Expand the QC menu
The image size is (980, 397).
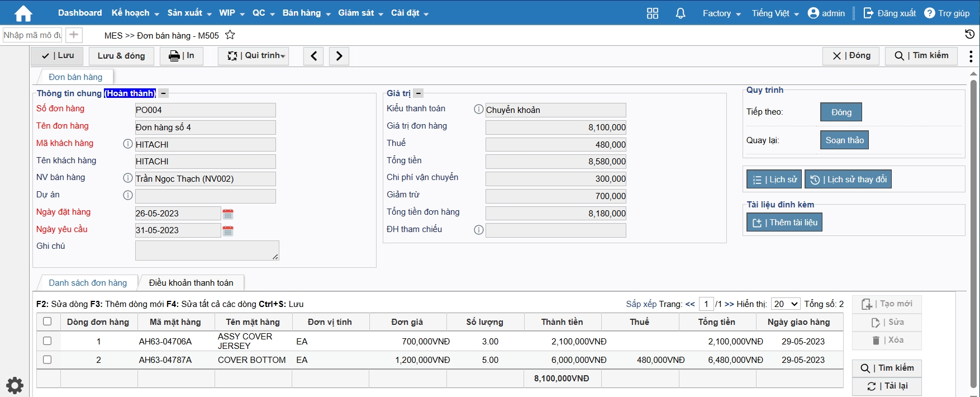point(264,13)
